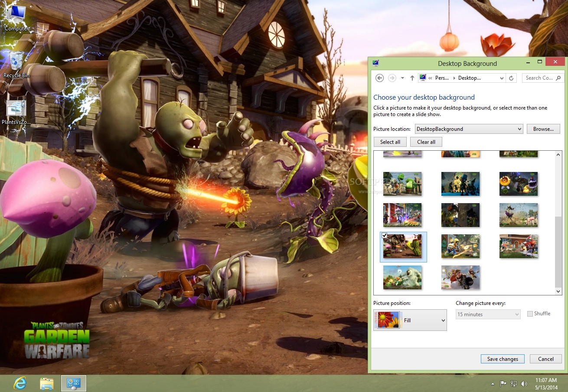
Task: Click the Desktop Background title bar icon
Action: click(x=375, y=63)
